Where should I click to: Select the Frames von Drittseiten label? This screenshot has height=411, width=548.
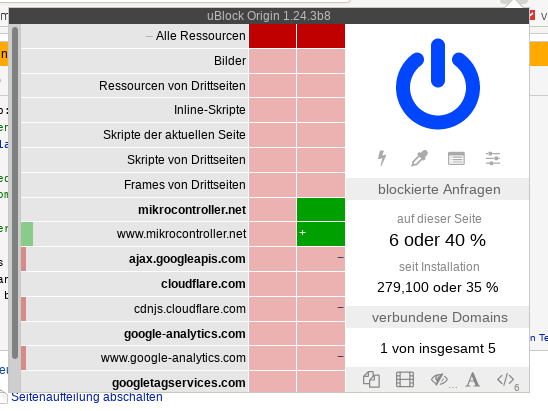click(135, 185)
